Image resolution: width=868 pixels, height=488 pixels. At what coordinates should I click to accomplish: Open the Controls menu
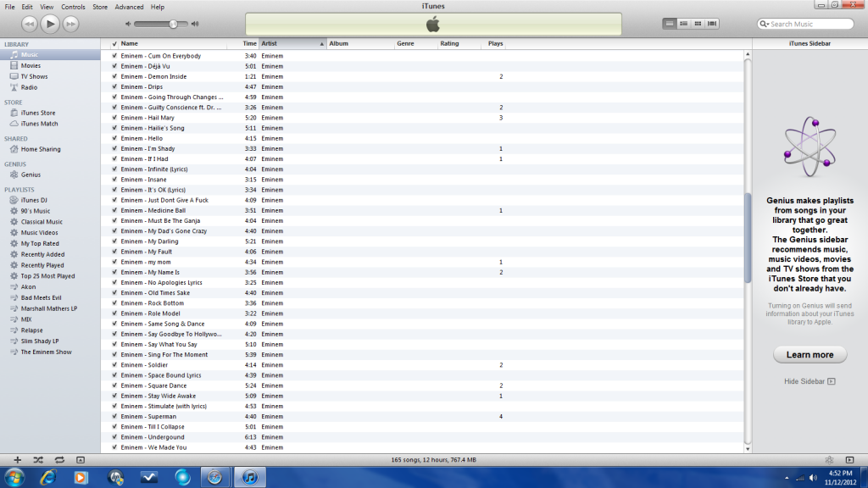pyautogui.click(x=73, y=7)
